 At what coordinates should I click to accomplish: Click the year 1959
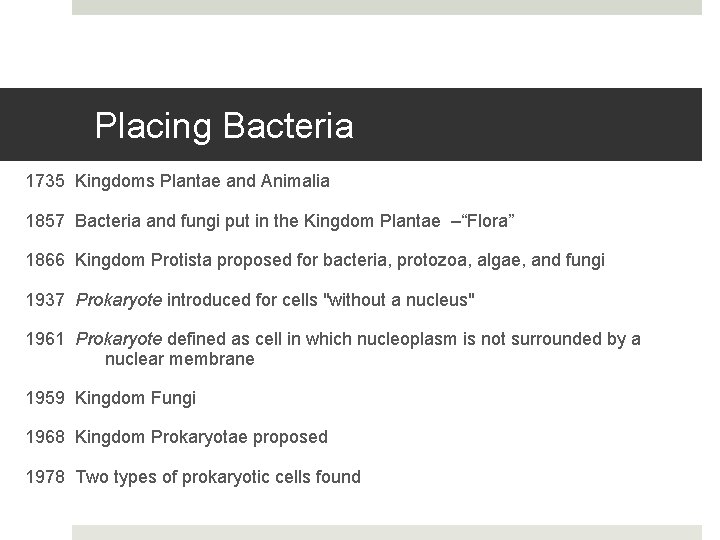[45, 398]
